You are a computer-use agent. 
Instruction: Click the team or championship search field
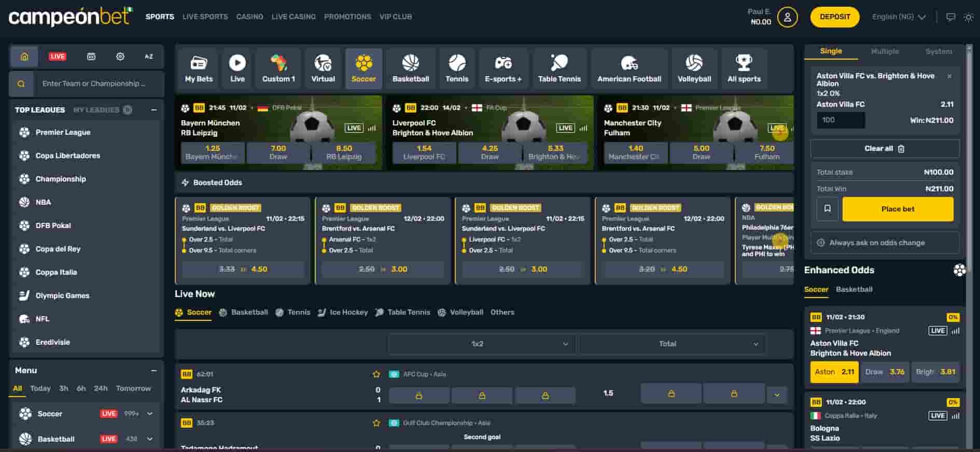point(99,83)
